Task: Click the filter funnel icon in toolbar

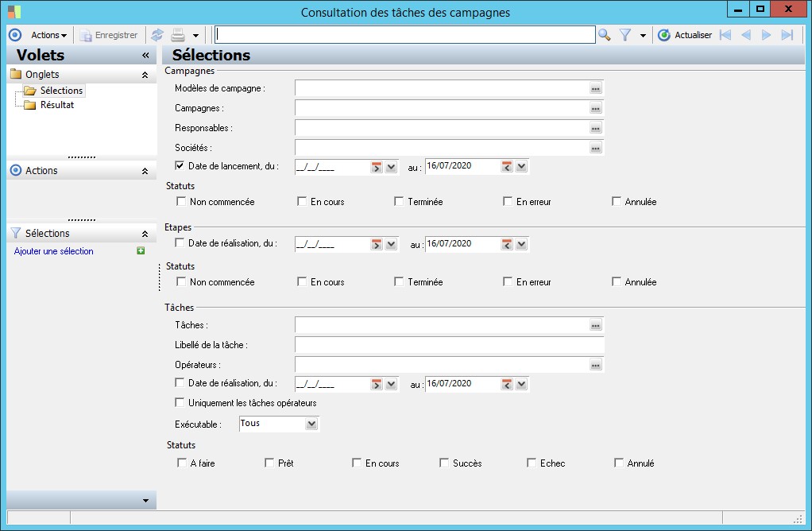Action: click(625, 35)
